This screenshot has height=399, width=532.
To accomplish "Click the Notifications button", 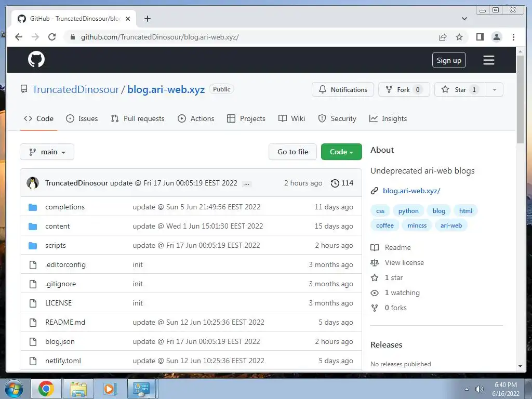I will (x=343, y=89).
